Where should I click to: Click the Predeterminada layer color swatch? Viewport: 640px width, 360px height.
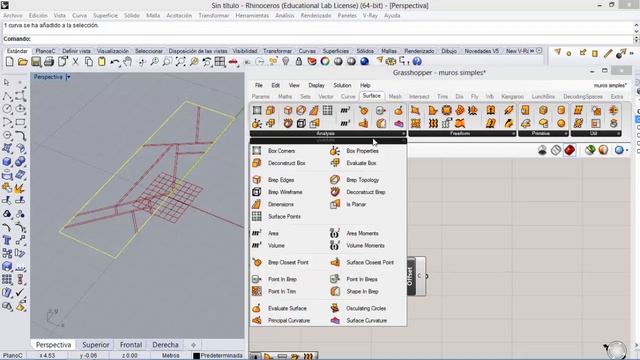coord(196,356)
